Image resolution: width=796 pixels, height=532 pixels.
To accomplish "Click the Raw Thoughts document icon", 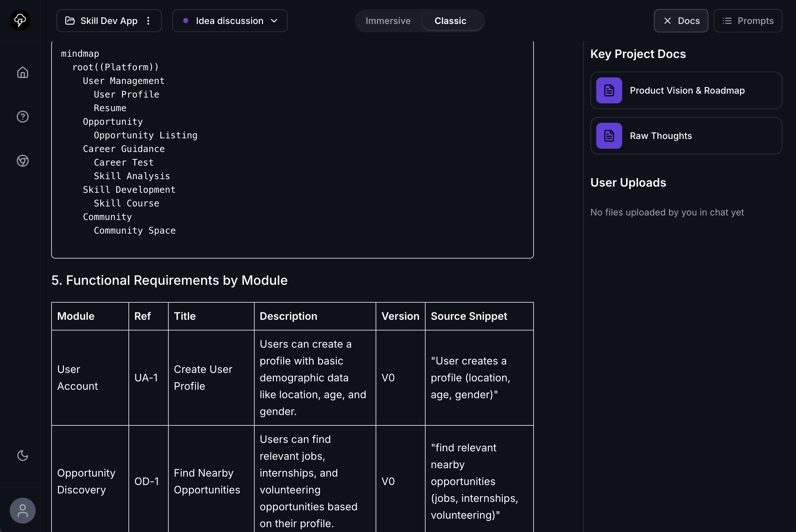I will (609, 136).
